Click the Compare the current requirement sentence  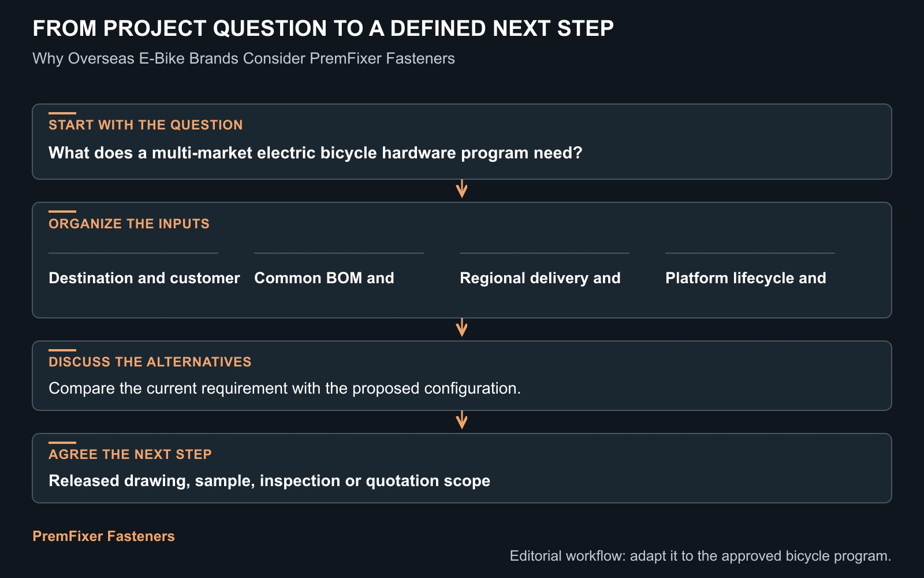coord(285,388)
